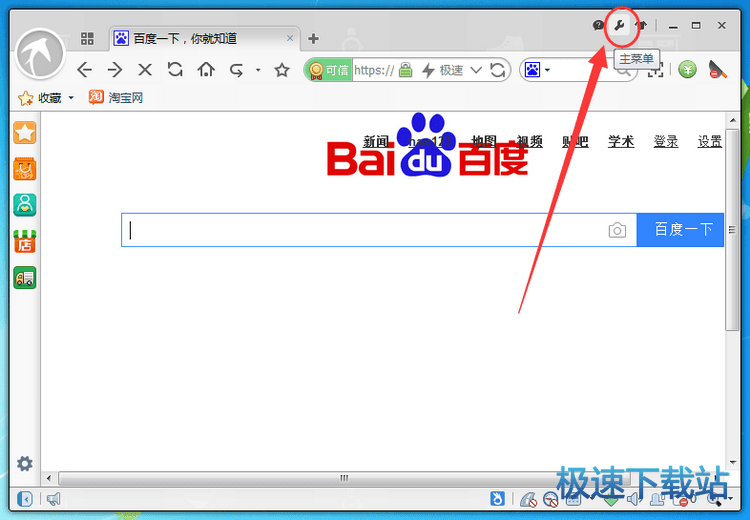
Task: Click the green padlock security icon
Action: click(406, 70)
